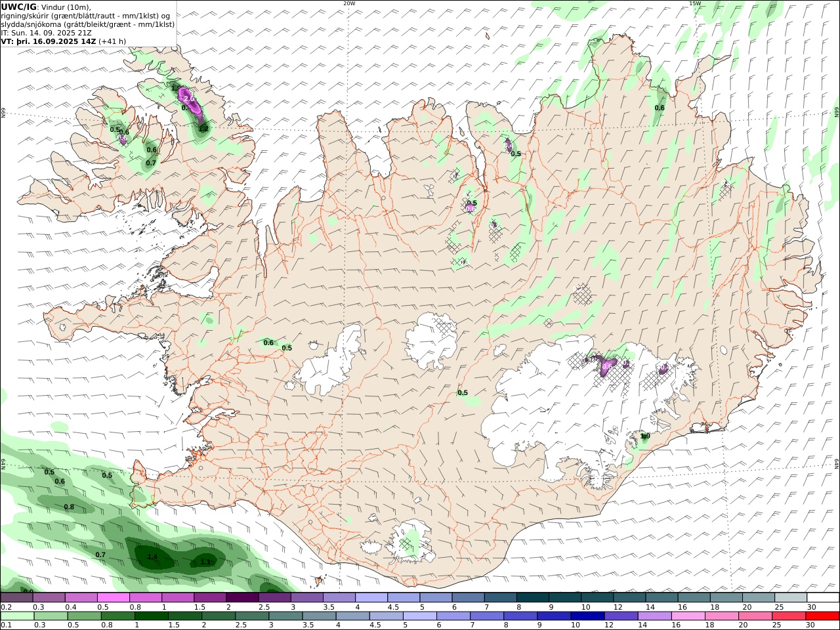This screenshot has height=630, width=840.
Task: Click the bright pink 0.5–0.8 sleet legend swatch
Action: (x=113, y=598)
